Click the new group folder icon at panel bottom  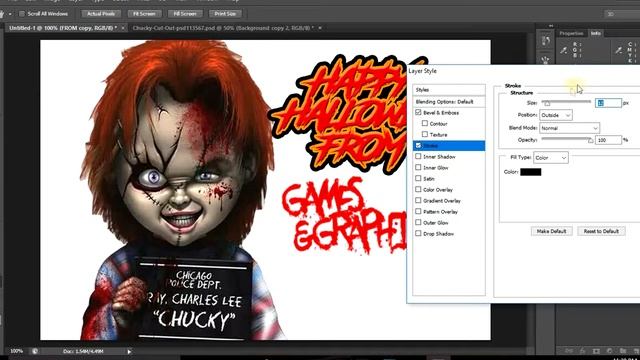pyautogui.click(x=623, y=351)
